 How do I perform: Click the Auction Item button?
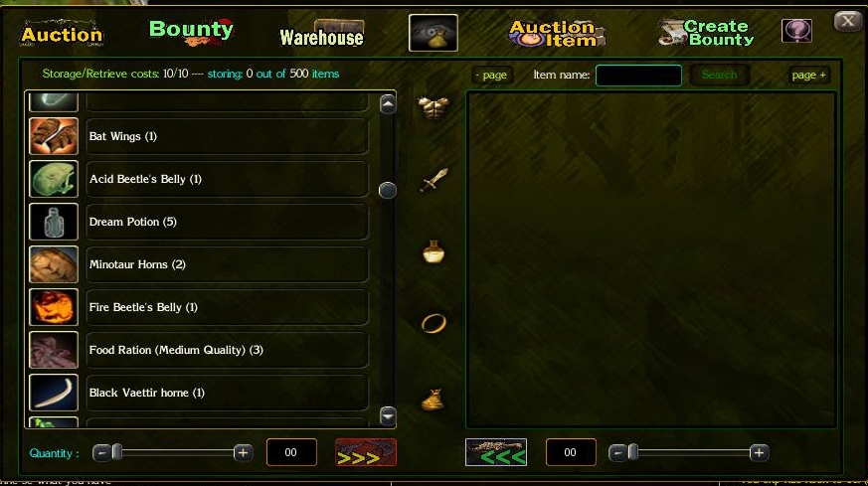(557, 33)
